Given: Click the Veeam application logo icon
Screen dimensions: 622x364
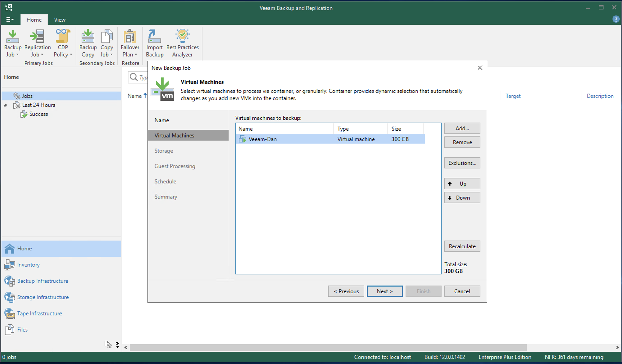Looking at the screenshot, I should coord(8,8).
